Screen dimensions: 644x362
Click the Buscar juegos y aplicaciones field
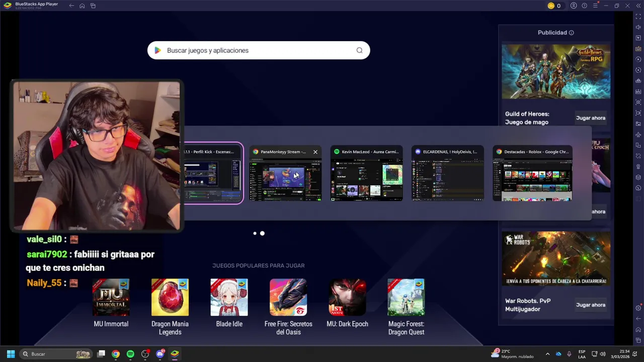pos(259,50)
